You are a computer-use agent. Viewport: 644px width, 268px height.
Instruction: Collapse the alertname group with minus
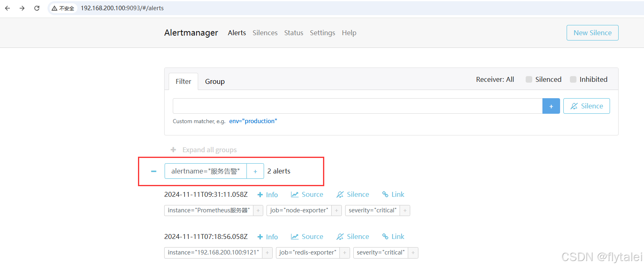[x=154, y=171]
